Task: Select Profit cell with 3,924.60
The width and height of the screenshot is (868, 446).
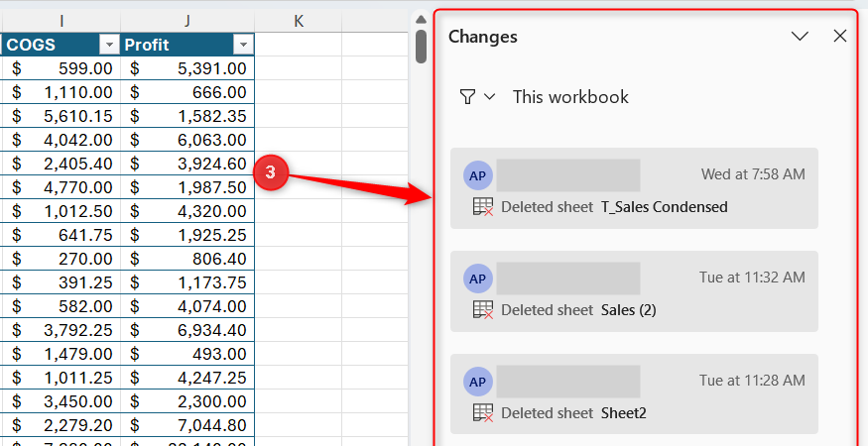Action: tap(187, 164)
